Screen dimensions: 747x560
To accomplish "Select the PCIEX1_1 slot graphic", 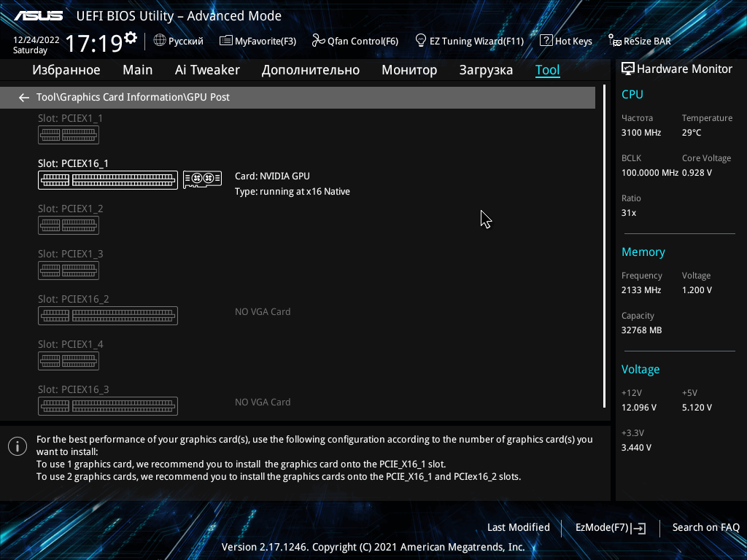I will point(69,135).
